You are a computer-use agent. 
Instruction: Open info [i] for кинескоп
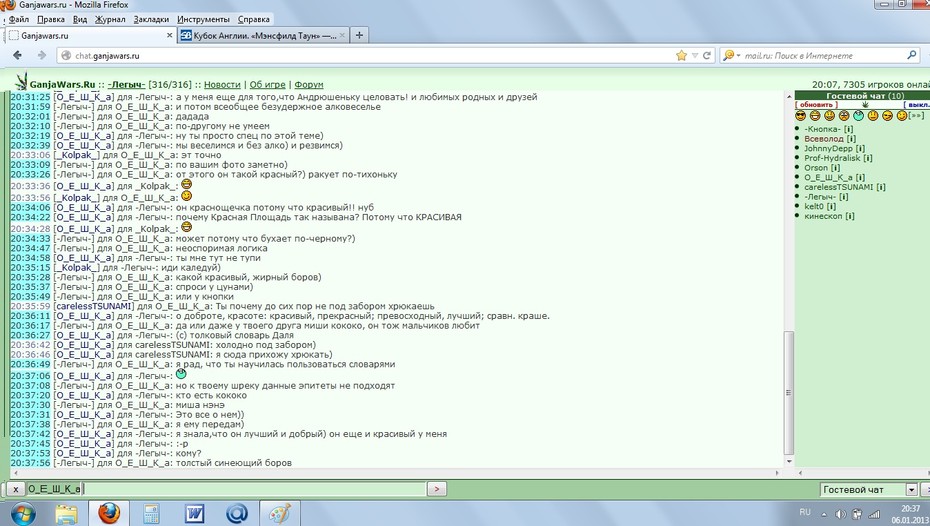pyautogui.click(x=849, y=216)
